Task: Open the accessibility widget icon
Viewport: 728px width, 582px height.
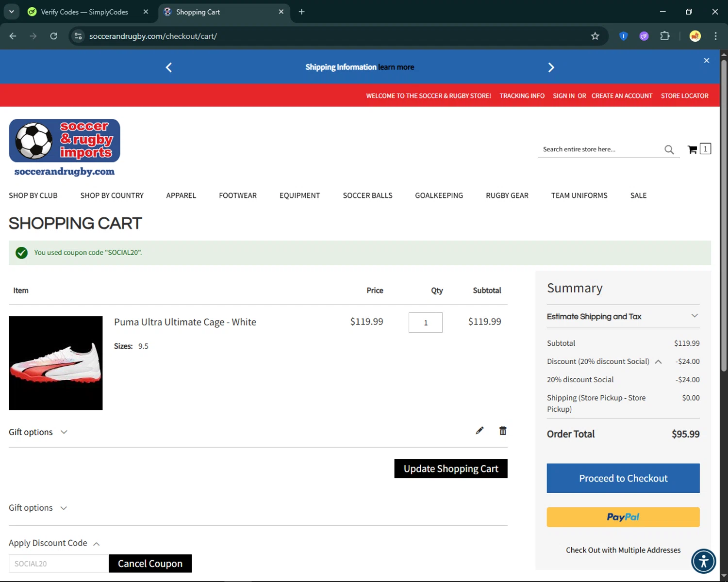Action: click(704, 561)
